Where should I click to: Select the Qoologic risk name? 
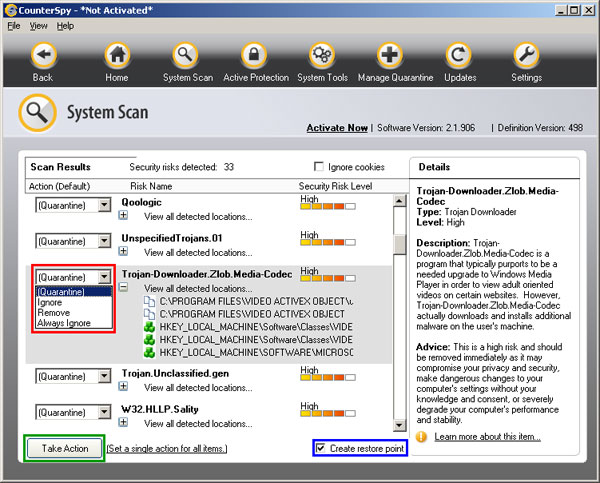tap(142, 202)
